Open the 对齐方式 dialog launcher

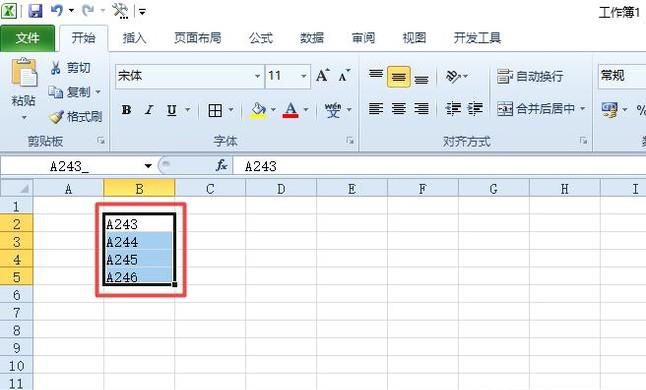point(583,141)
